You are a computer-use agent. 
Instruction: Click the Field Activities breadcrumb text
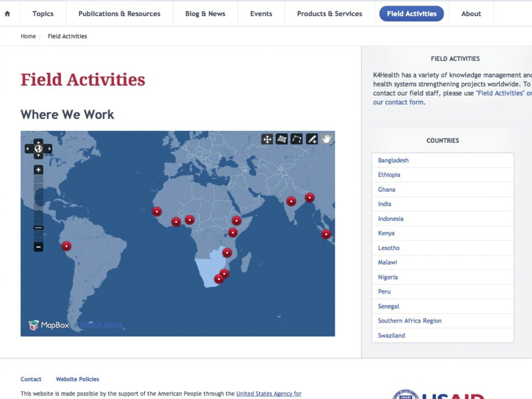67,36
